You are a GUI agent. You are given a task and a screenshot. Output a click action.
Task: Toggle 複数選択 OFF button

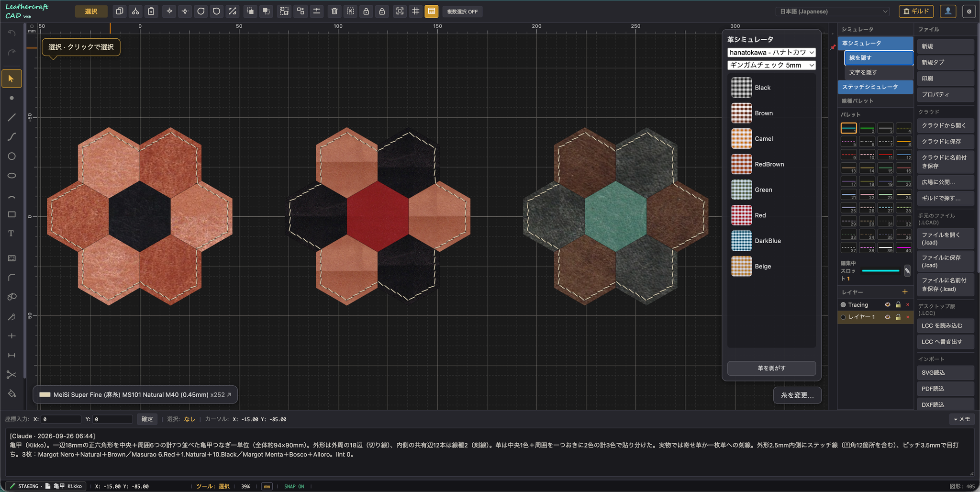(x=462, y=11)
